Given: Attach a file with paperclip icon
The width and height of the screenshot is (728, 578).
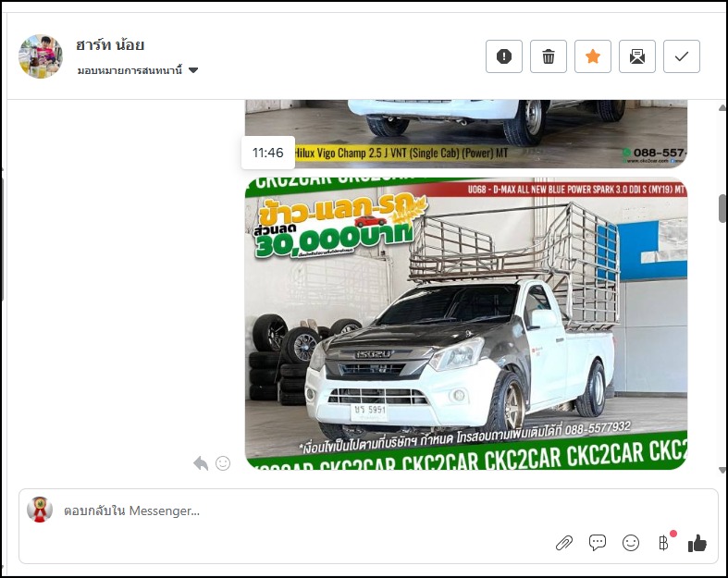Looking at the screenshot, I should 564,543.
